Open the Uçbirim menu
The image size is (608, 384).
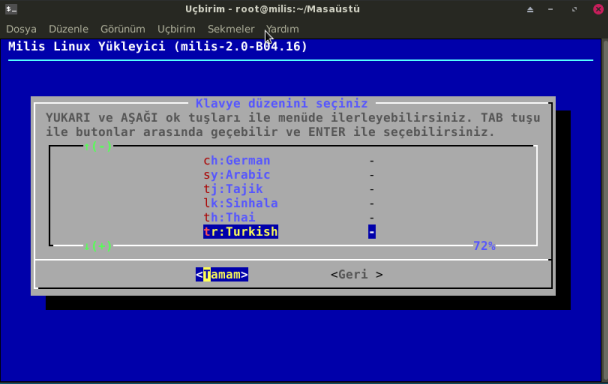point(176,29)
